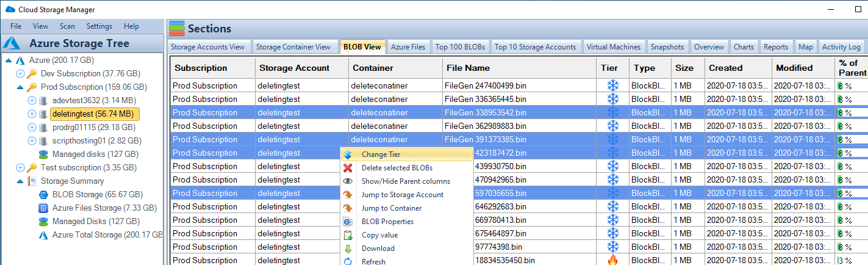The image size is (868, 265).
Task: Open the Azure Files tab
Action: pos(408,47)
